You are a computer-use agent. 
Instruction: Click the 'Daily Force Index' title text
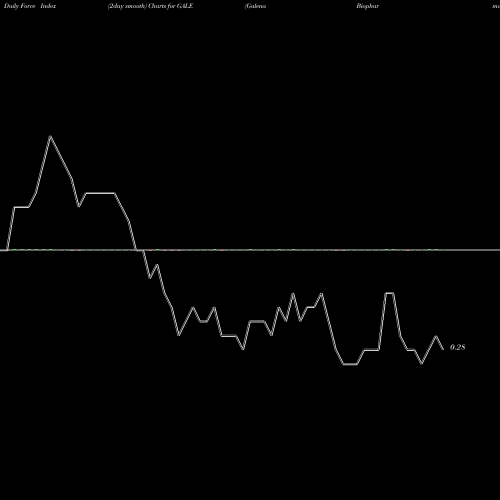coord(30,6)
